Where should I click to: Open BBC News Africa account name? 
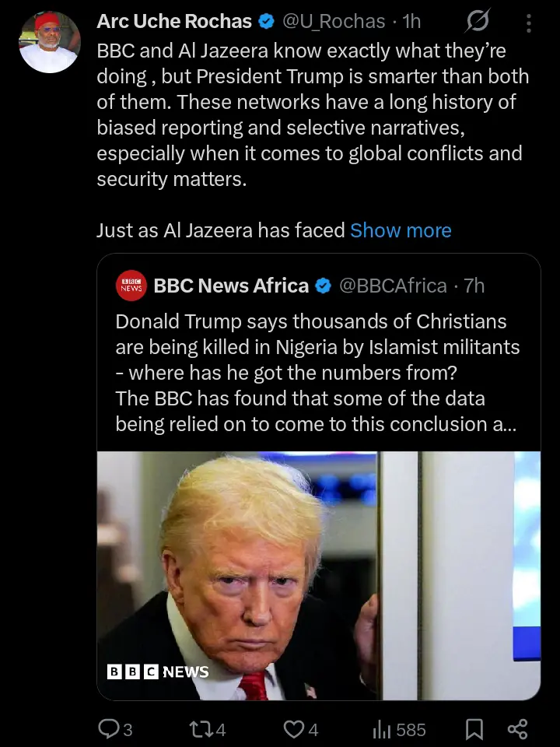pos(231,286)
